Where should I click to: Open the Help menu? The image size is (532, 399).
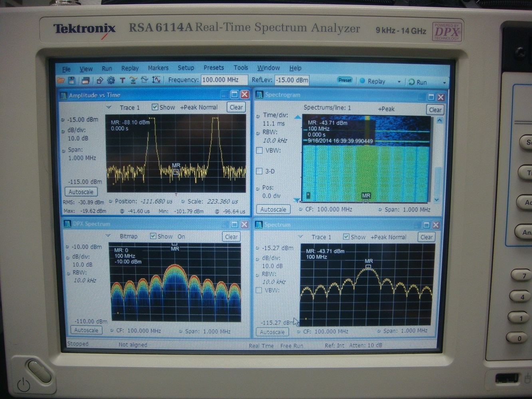point(295,68)
